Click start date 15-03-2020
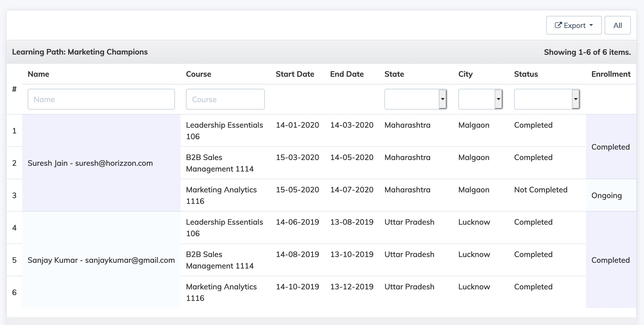The height and width of the screenshot is (325, 644). pyautogui.click(x=297, y=157)
